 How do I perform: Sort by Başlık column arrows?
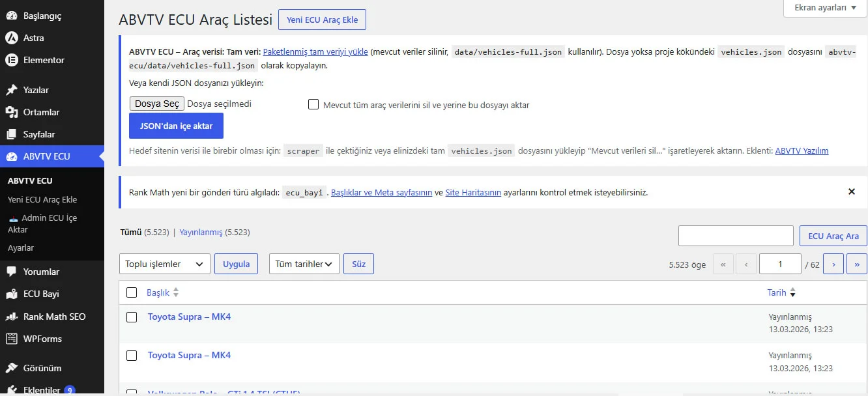point(175,293)
